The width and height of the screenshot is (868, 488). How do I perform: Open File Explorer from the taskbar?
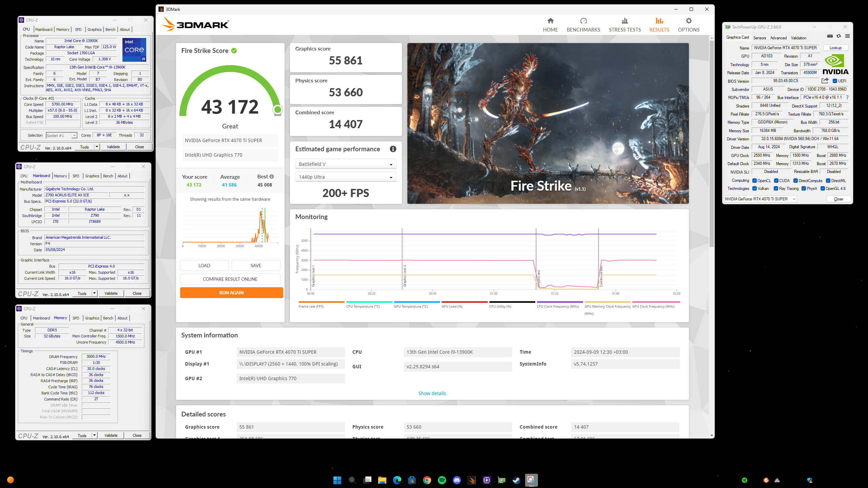click(382, 480)
